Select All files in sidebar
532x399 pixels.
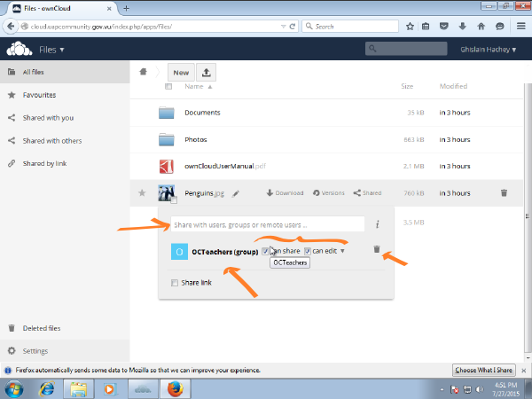tap(65, 72)
